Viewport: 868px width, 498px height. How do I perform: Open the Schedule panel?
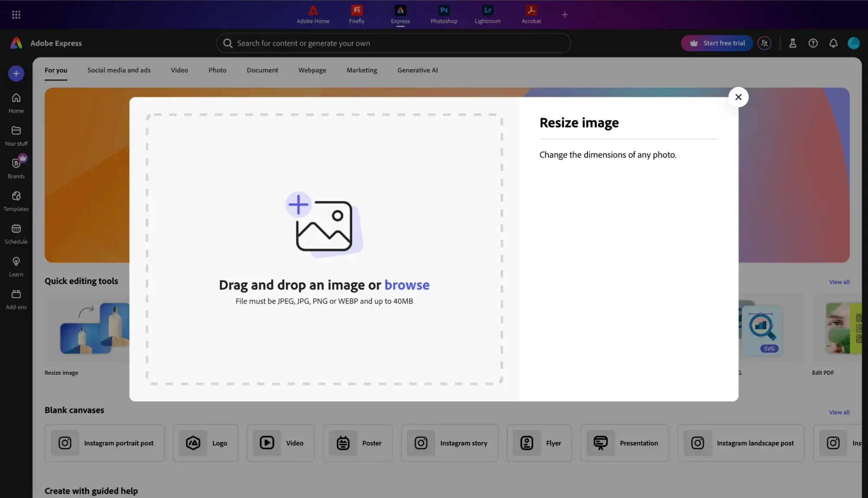[16, 233]
